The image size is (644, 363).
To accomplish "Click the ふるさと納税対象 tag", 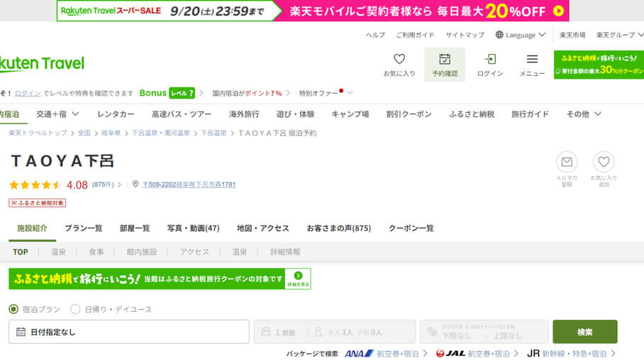I will (x=38, y=203).
